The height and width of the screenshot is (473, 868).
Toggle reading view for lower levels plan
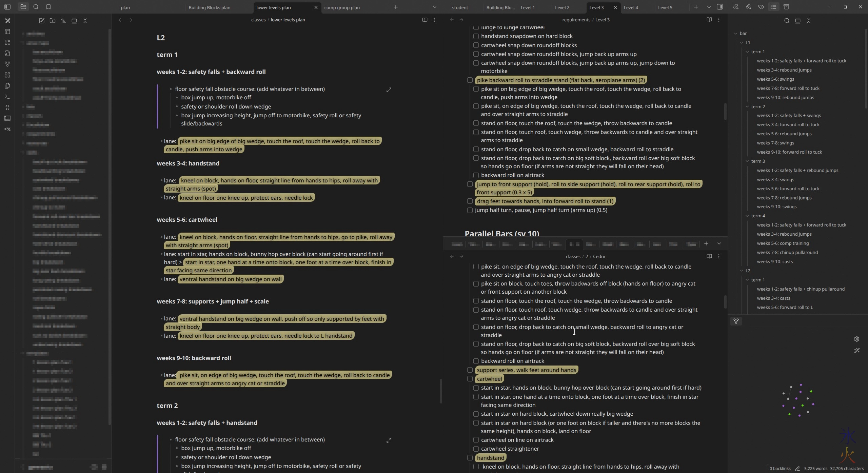(x=425, y=20)
